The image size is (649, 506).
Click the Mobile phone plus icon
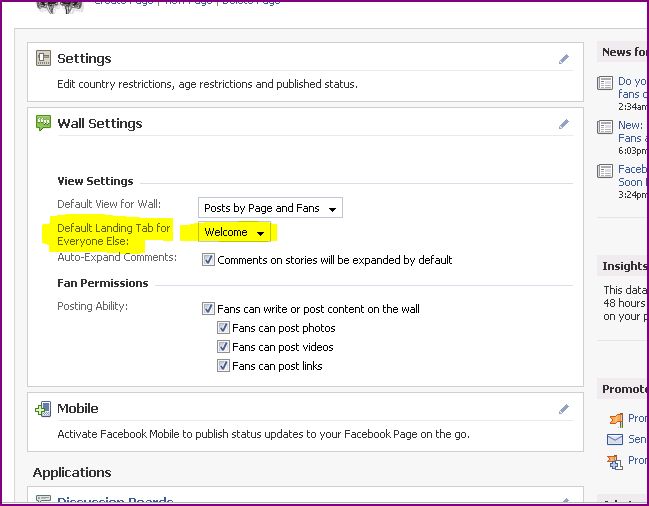tap(43, 409)
